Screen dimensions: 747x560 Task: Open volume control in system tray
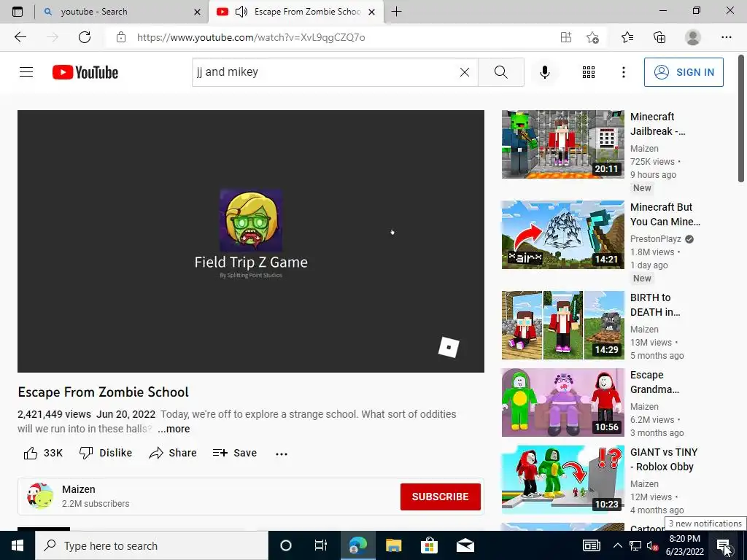[652, 545]
